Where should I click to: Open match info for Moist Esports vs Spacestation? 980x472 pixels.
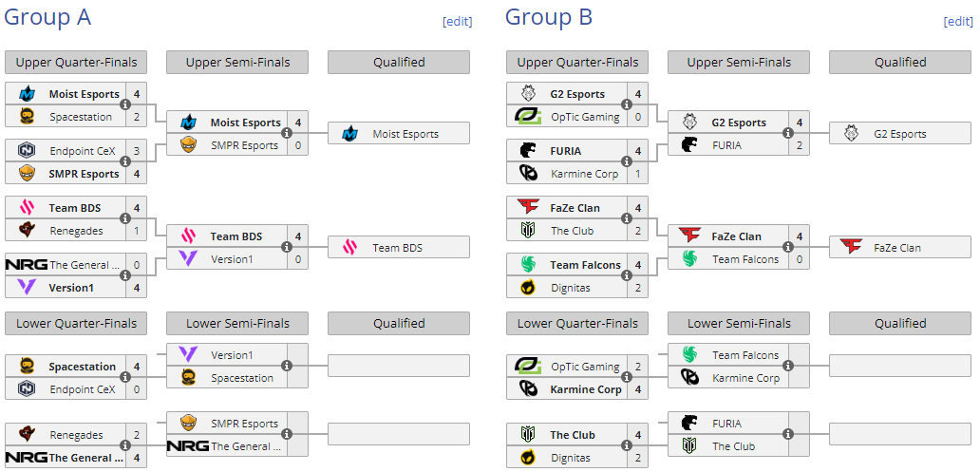point(124,105)
